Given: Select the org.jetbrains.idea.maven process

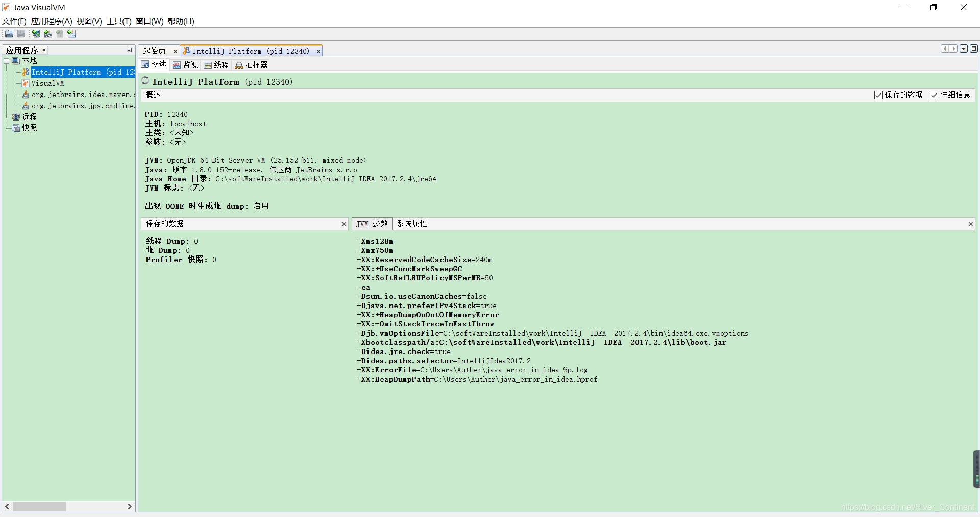Looking at the screenshot, I should [x=79, y=95].
